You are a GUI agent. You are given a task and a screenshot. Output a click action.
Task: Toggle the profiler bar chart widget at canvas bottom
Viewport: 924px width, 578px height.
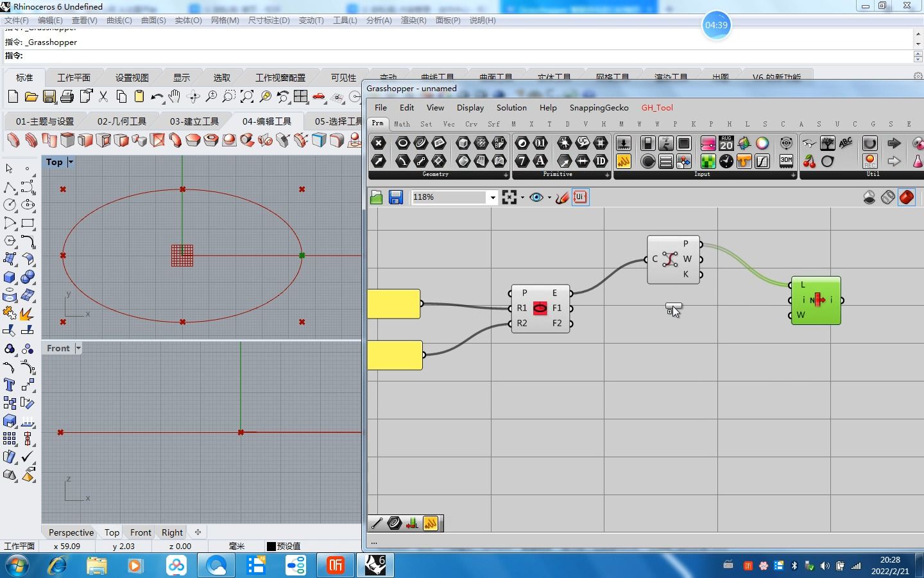(x=412, y=523)
